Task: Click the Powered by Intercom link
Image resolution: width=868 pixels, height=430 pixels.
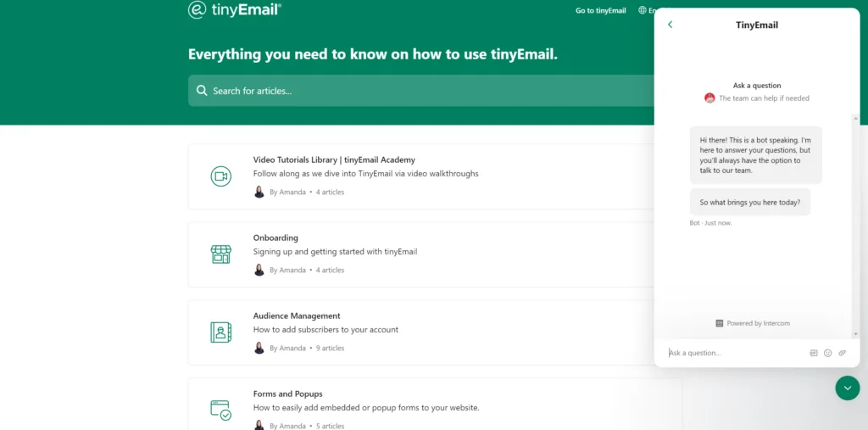Action: pyautogui.click(x=753, y=323)
